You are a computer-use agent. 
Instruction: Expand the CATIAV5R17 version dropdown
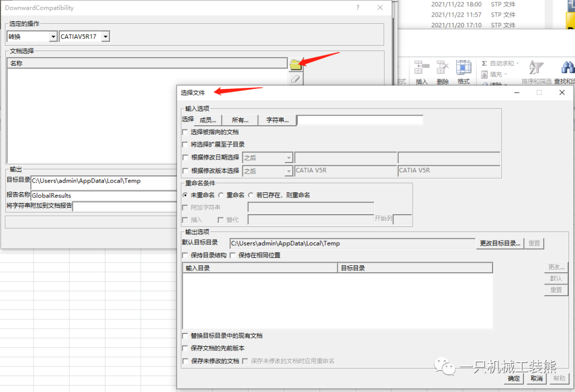105,37
